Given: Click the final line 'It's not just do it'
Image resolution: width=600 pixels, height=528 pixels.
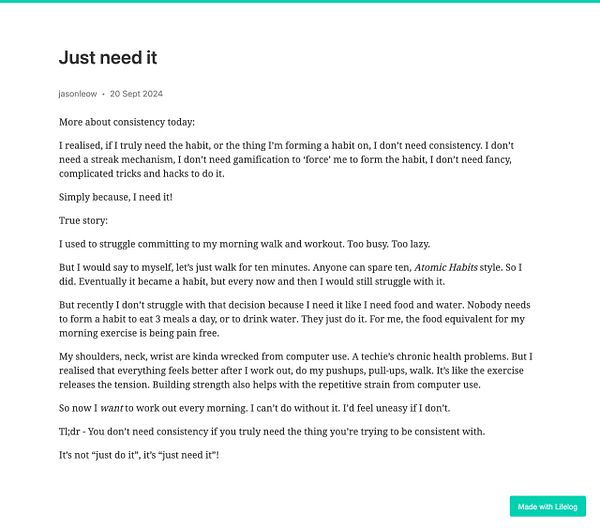Looking at the screenshot, I should click(x=139, y=455).
